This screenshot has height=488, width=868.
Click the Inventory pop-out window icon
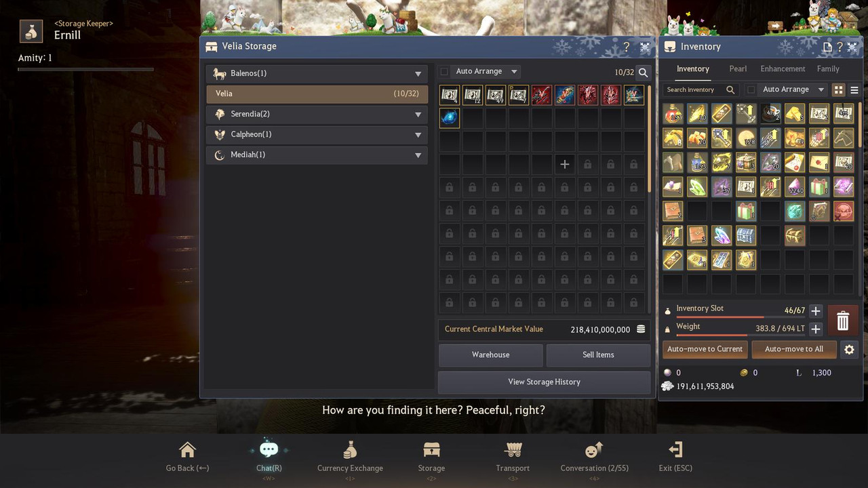827,47
